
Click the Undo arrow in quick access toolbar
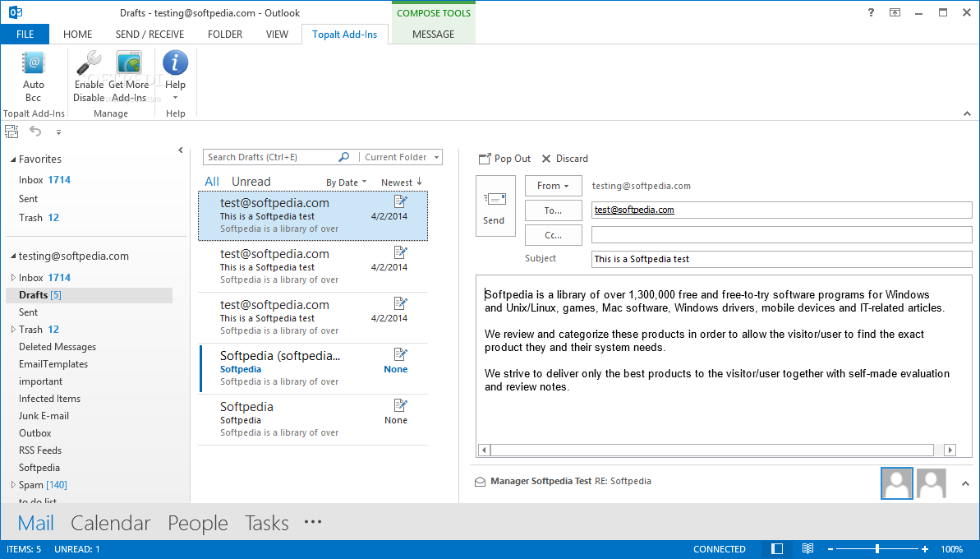point(35,132)
